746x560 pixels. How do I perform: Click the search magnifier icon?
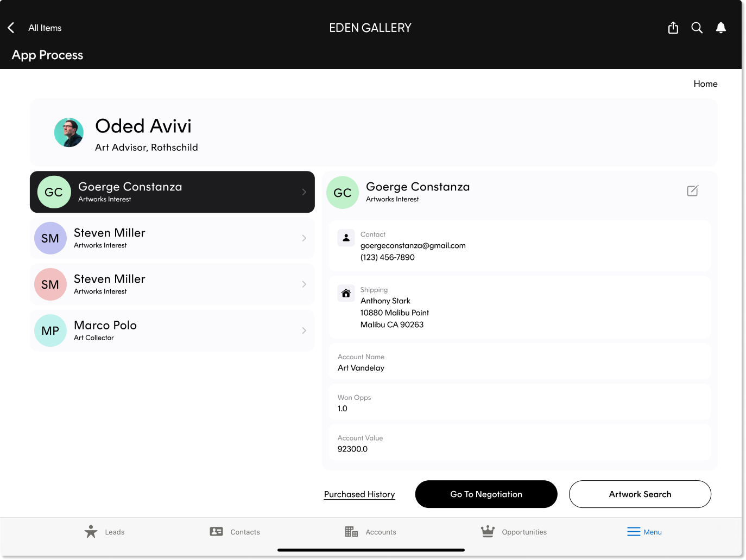coord(697,28)
